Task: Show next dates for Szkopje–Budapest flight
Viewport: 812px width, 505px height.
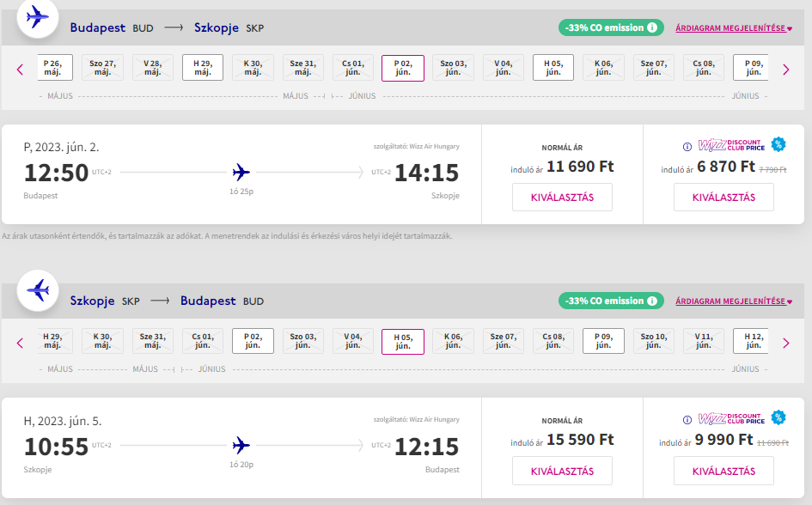Action: tap(785, 343)
